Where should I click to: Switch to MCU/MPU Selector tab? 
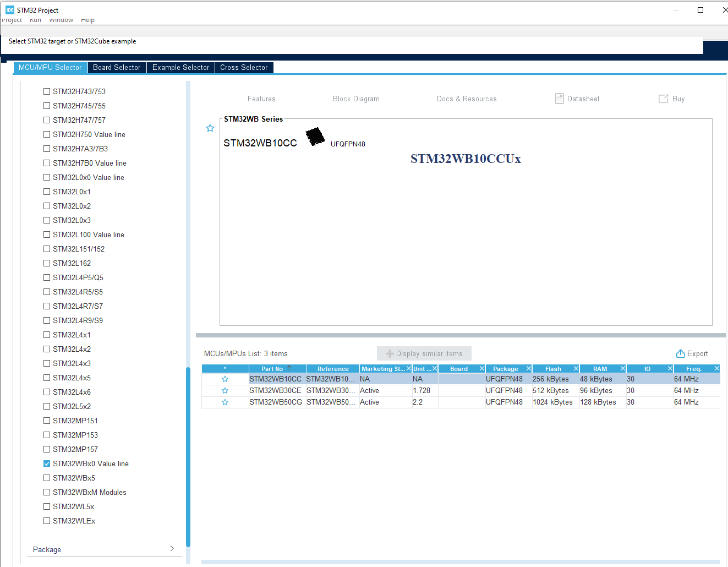click(x=50, y=68)
